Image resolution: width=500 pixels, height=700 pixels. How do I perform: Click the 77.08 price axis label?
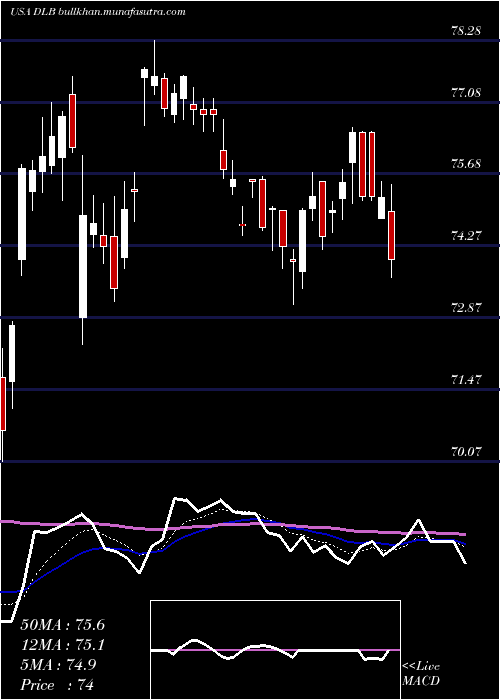tap(467, 93)
